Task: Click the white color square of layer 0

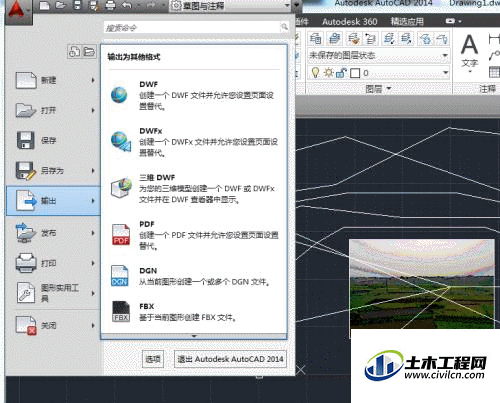Action: pos(355,73)
